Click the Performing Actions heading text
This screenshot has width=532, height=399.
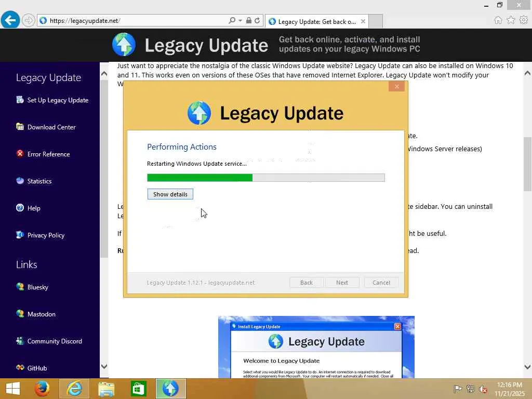tap(181, 147)
